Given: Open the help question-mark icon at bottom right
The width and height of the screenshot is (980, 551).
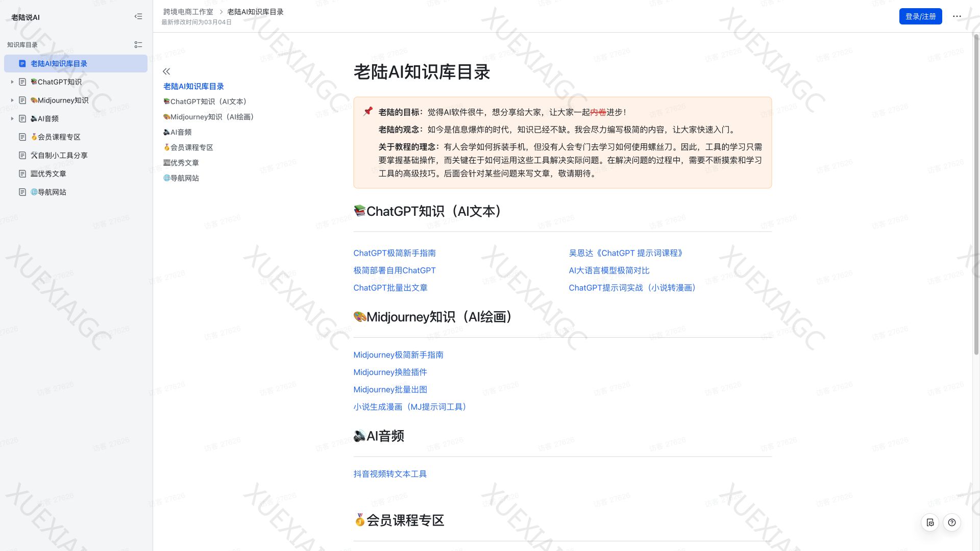Looking at the screenshot, I should tap(952, 522).
